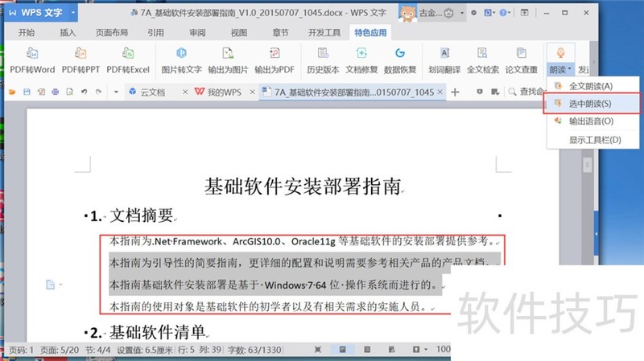
Task: Click the open folder icon in quick toolbar
Action: (12, 92)
